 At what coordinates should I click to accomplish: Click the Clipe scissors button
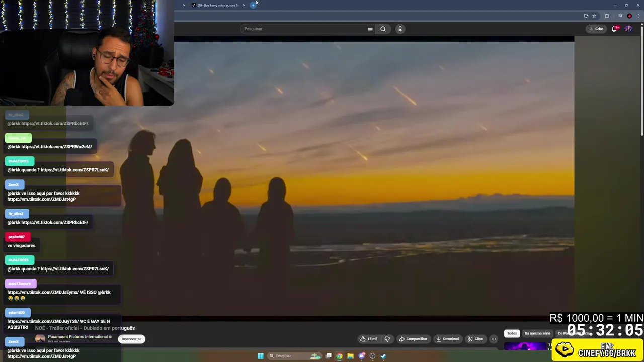click(x=475, y=339)
